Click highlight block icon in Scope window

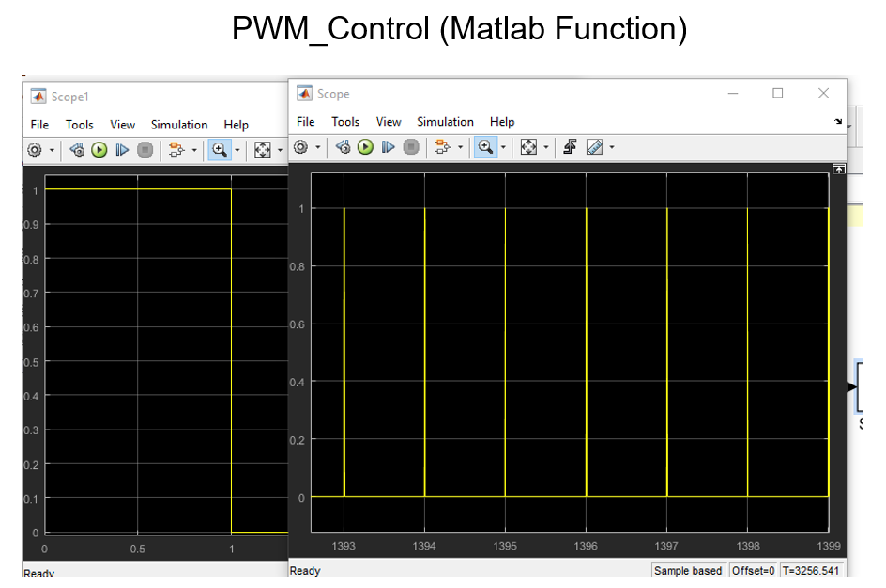click(442, 147)
